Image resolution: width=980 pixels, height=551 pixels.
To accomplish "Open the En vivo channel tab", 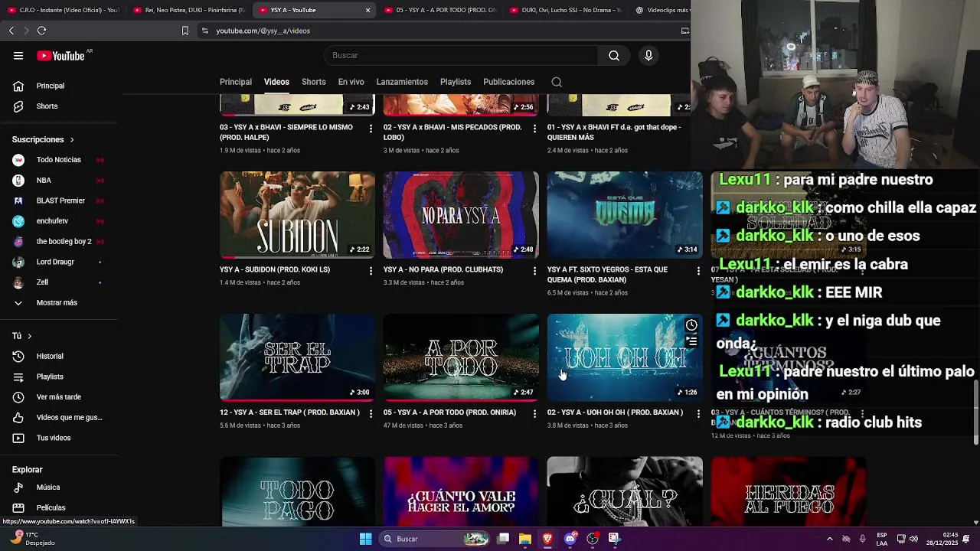I will pyautogui.click(x=351, y=82).
